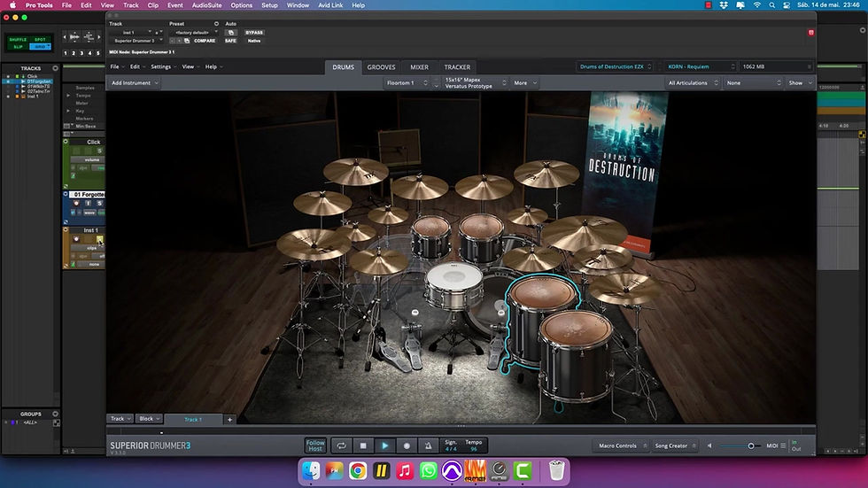
Task: Mute output with the speaker icon
Action: (709, 445)
